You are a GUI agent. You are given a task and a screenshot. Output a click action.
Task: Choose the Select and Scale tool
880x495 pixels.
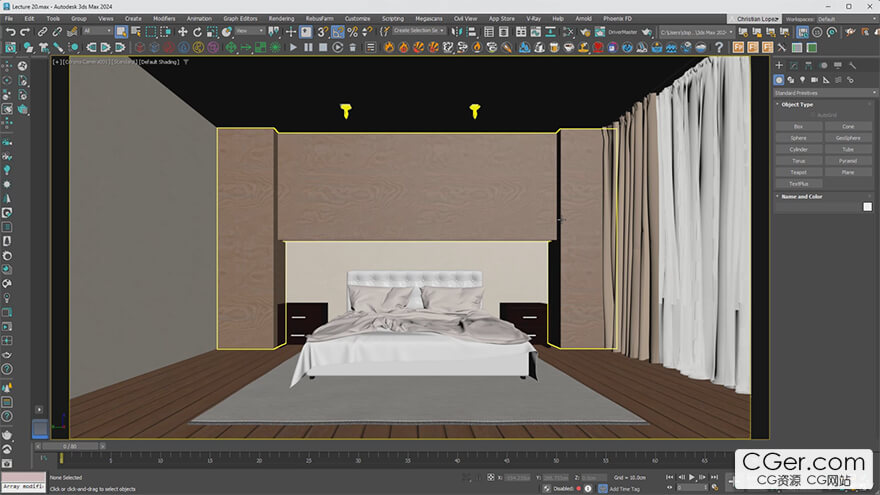click(212, 32)
